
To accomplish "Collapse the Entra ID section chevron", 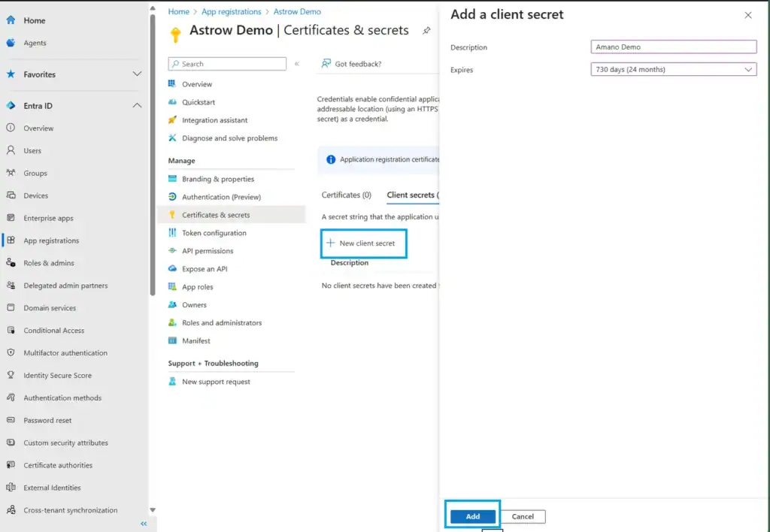I will [137, 105].
